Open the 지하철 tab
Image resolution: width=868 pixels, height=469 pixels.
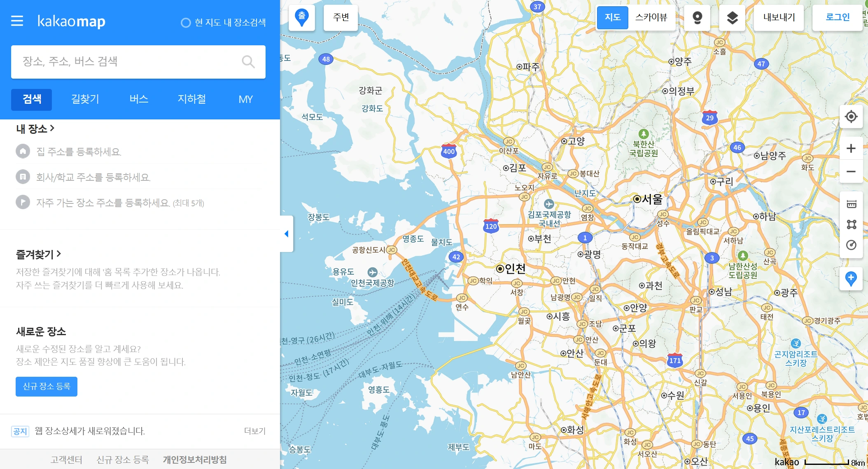click(191, 99)
